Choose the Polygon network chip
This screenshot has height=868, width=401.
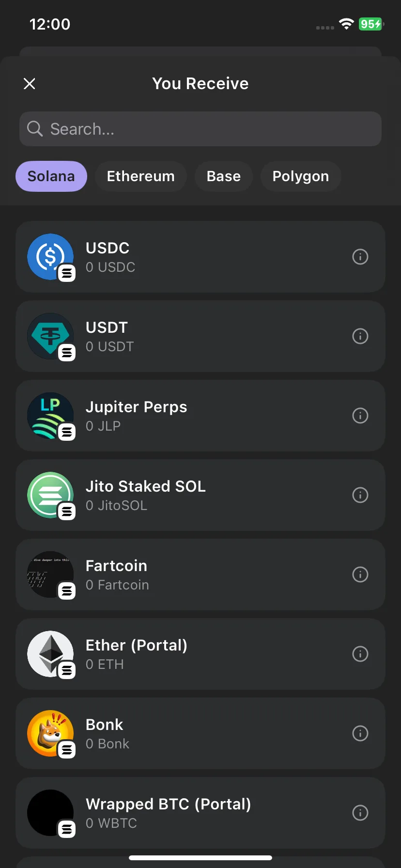pyautogui.click(x=301, y=176)
